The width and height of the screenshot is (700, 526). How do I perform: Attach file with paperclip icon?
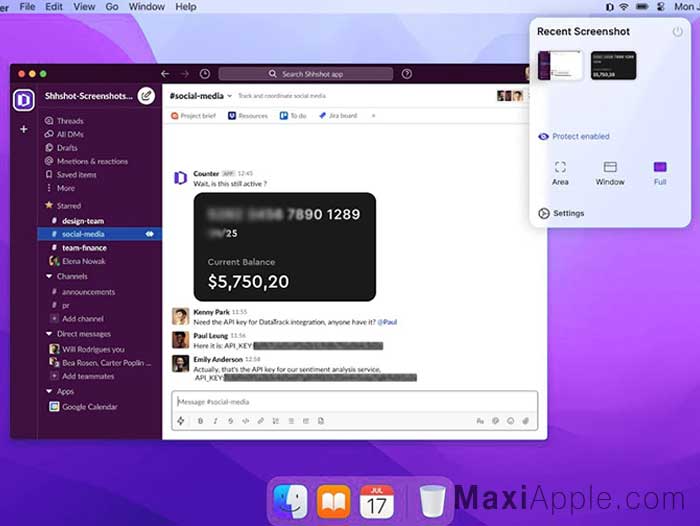click(526, 421)
